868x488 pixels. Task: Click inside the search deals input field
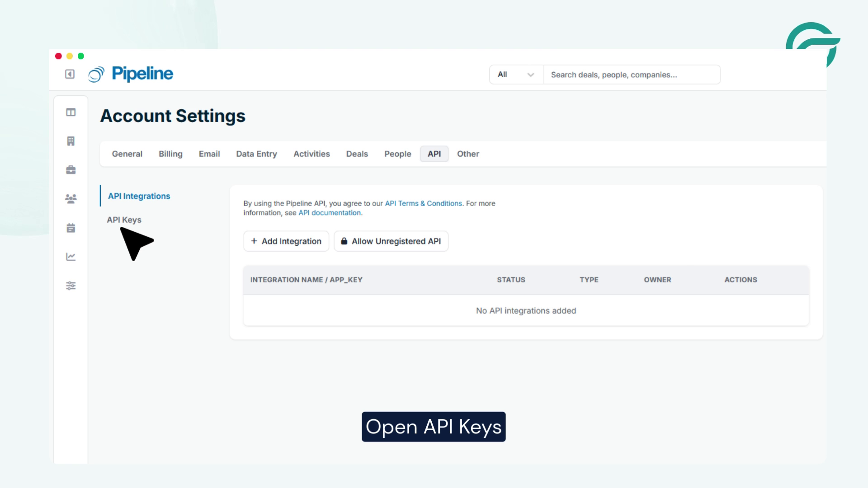point(632,74)
